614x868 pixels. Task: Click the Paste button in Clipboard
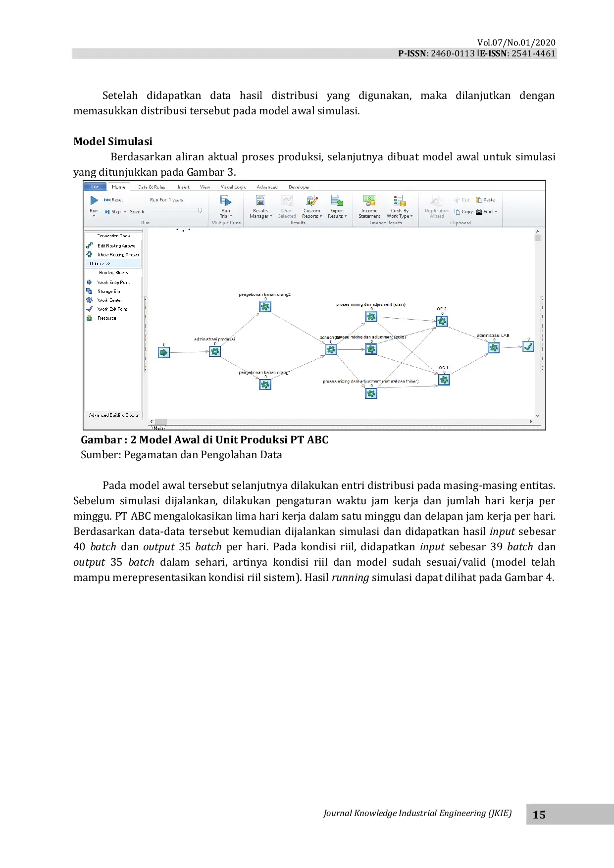[x=485, y=200]
